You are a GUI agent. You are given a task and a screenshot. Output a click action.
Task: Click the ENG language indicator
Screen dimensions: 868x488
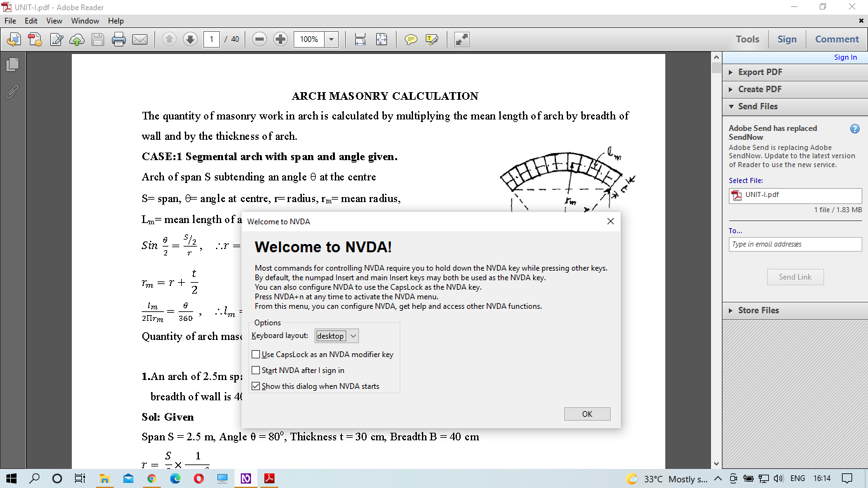(797, 478)
